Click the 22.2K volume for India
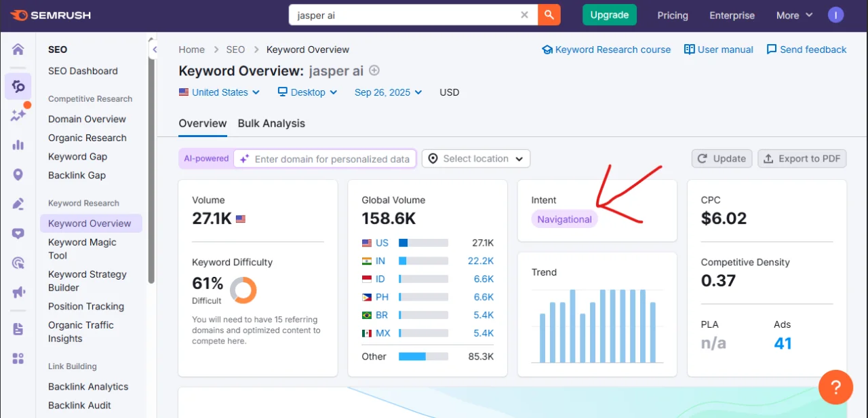 click(481, 261)
